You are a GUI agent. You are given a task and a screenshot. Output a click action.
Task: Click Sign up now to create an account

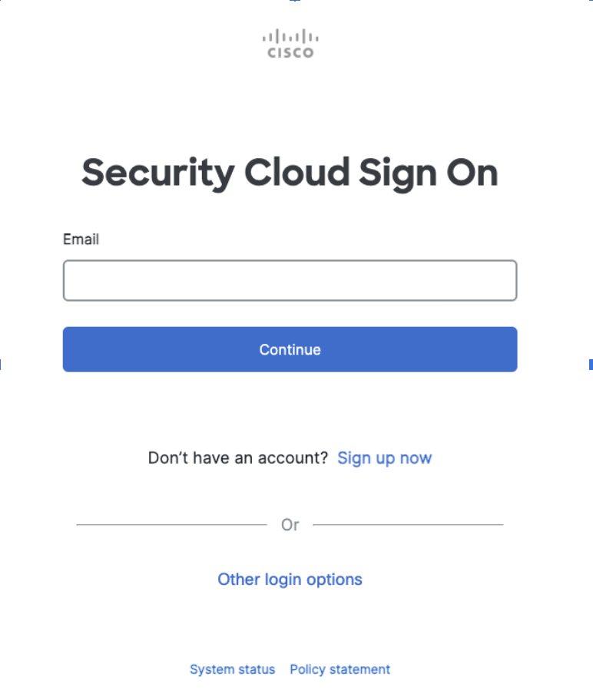pyautogui.click(x=384, y=457)
